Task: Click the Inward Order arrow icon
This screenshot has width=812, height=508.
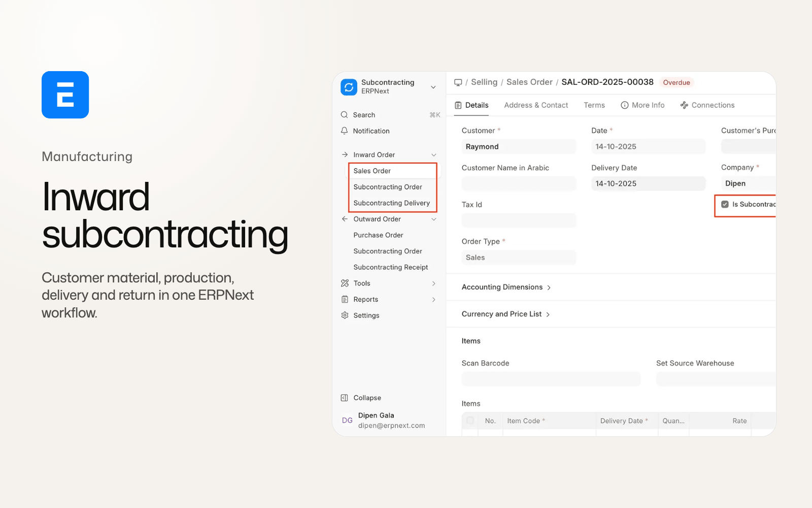Action: pos(345,154)
